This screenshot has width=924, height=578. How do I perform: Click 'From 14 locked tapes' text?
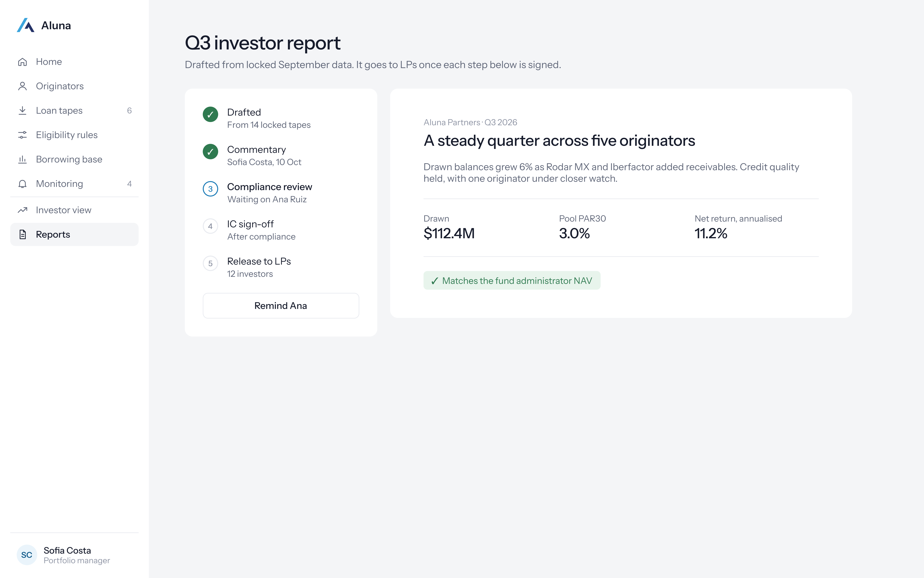[269, 125]
